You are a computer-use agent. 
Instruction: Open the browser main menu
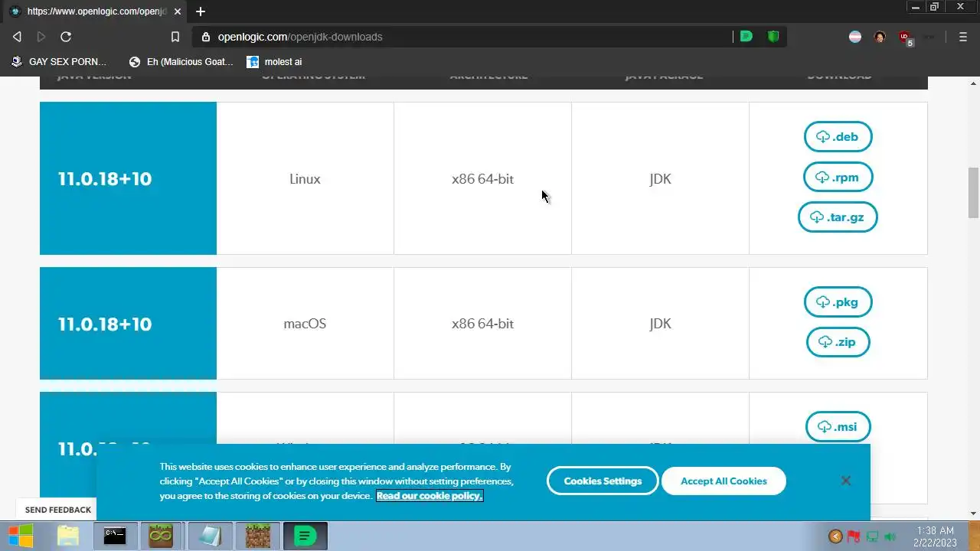(963, 37)
